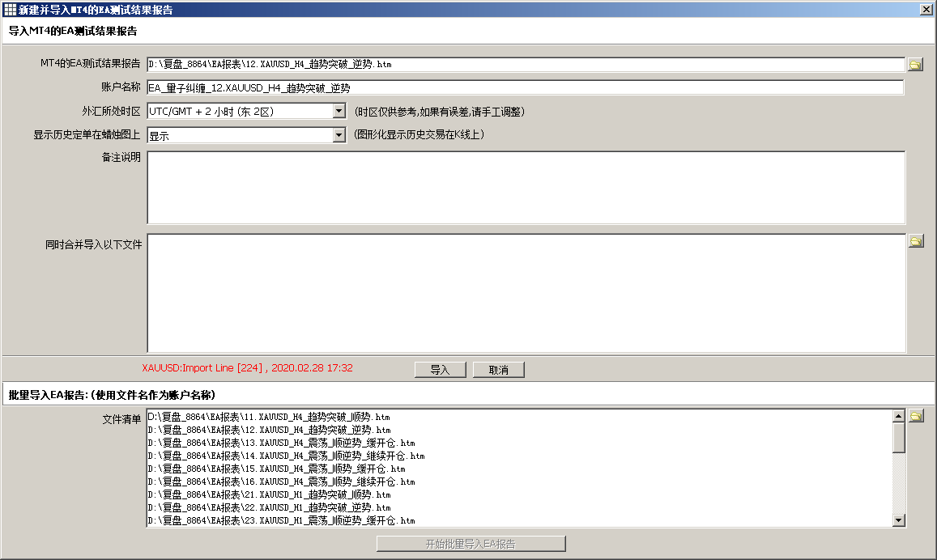Expand the 外汇所处时区 timezone dropdown
937x560 pixels.
tap(339, 112)
